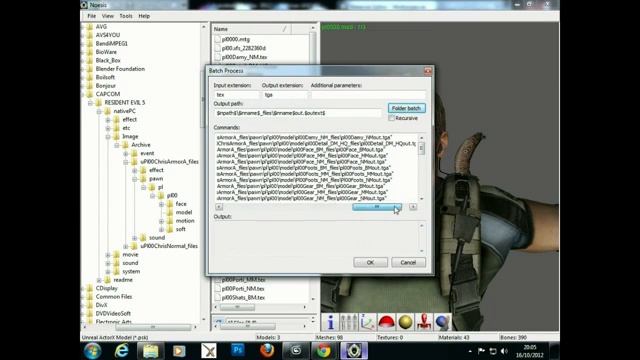Tick the pl0000.mtg file checkbox
The width and height of the screenshot is (640, 360).
click(x=217, y=39)
